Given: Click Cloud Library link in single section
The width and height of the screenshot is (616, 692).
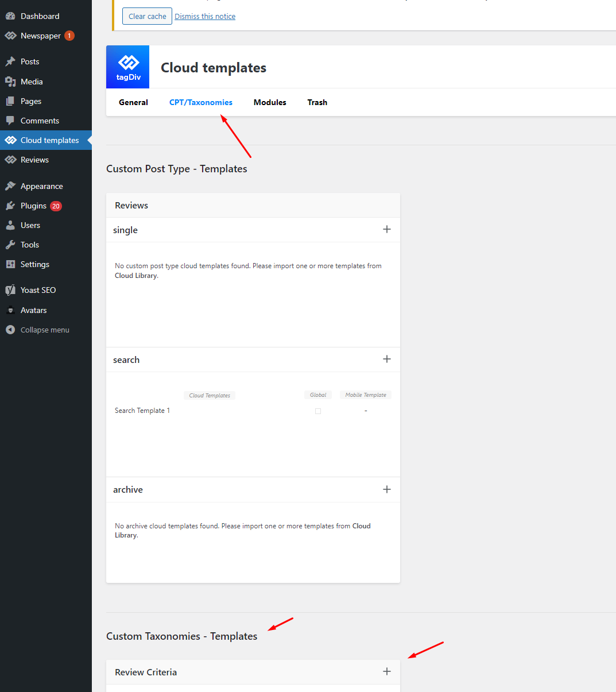Looking at the screenshot, I should [x=135, y=276].
